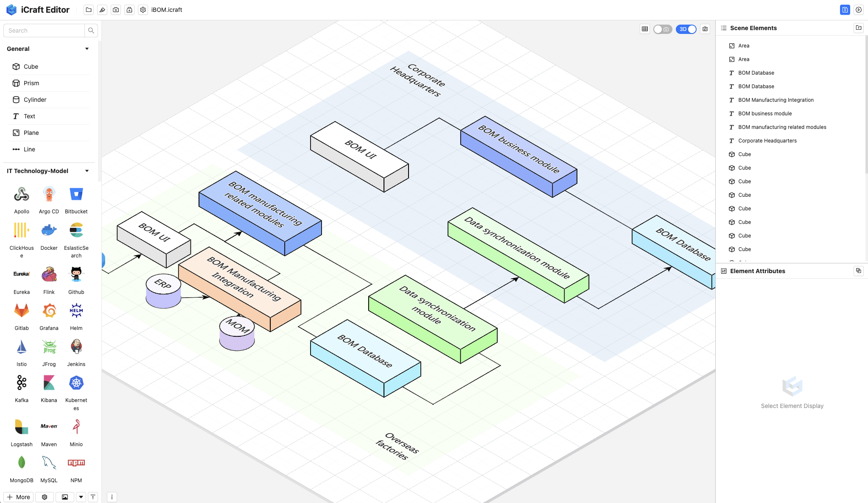Click iBOM.icraft file name
This screenshot has width=868, height=503.
pyautogui.click(x=167, y=10)
